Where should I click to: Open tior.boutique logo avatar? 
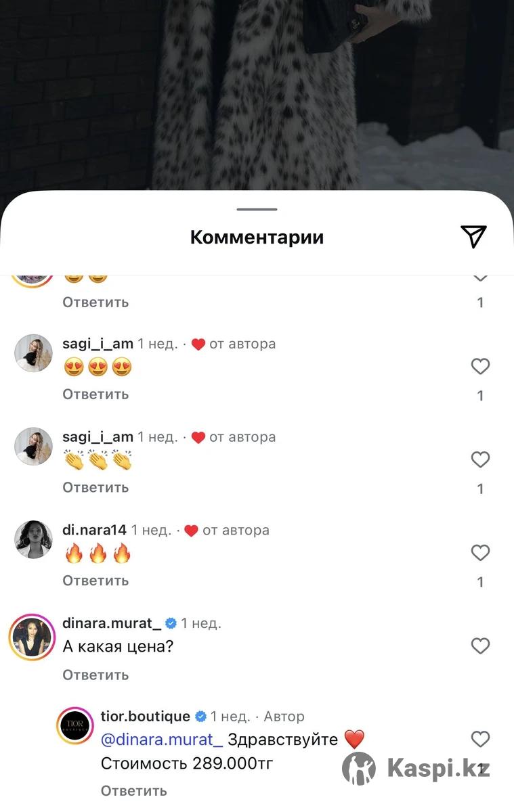(74, 725)
